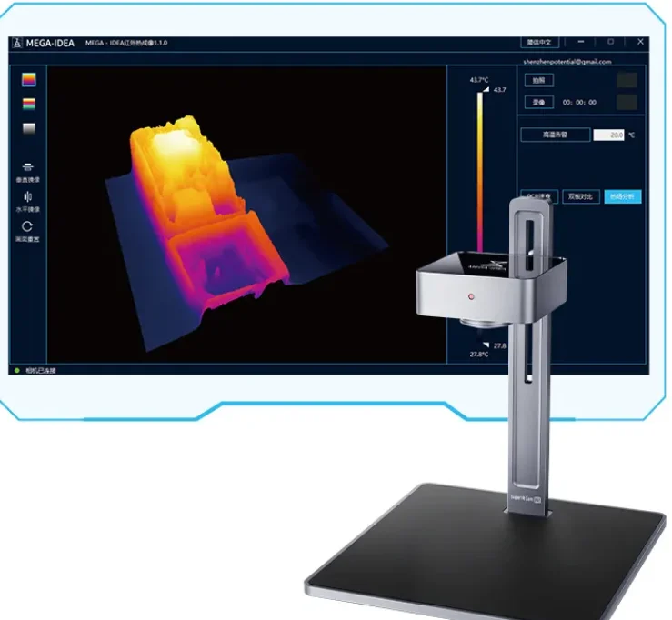Select the iron (orange-purple) thermal palette
Viewport: 672px width, 620px height.
pyautogui.click(x=29, y=80)
